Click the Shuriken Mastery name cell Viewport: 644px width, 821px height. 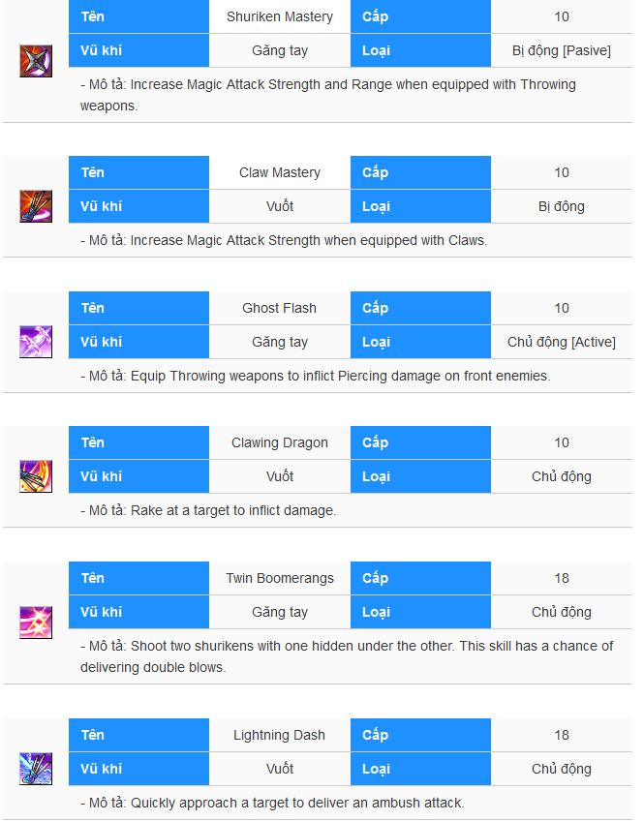[x=280, y=16]
